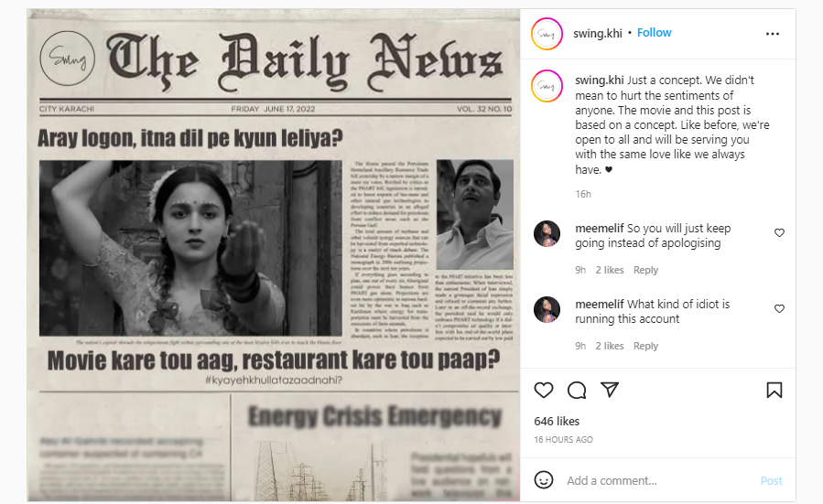Viewport: 823px width, 504px height.
Task: Like meemelif's 'What kind of idiot' comment
Action: pyautogui.click(x=779, y=309)
